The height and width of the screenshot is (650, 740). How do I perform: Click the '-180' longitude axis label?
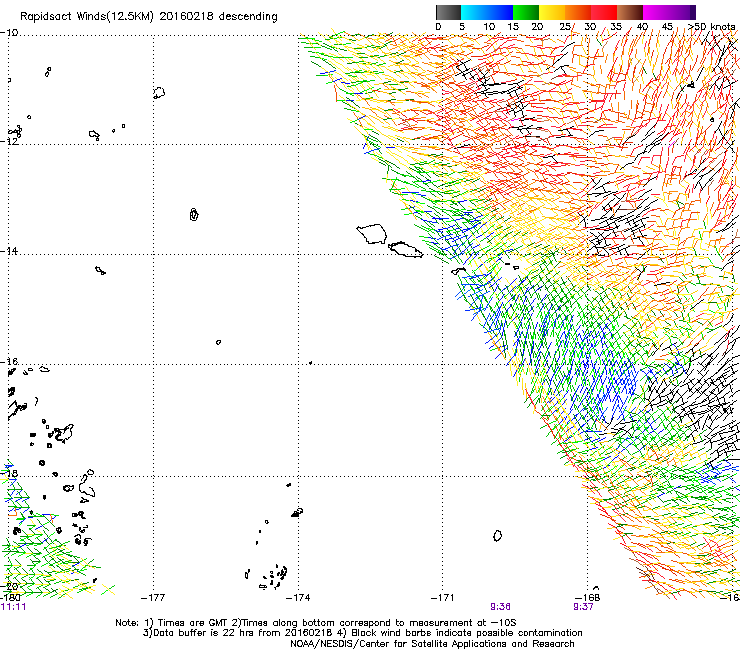point(11,598)
